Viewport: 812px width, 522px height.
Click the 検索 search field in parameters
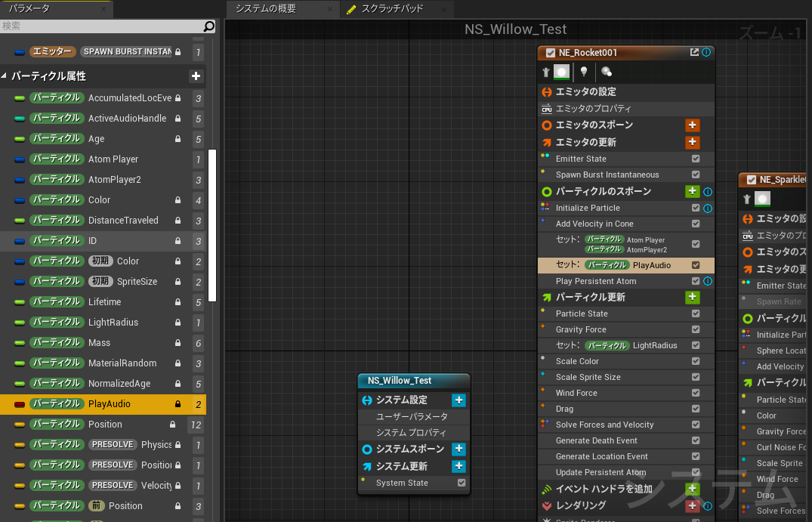coord(98,26)
